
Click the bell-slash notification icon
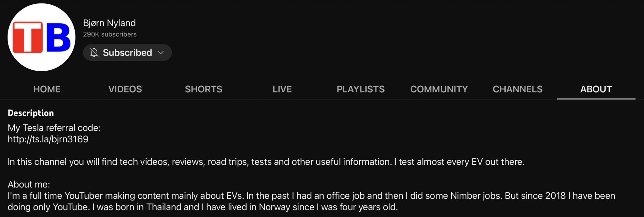pyautogui.click(x=94, y=52)
